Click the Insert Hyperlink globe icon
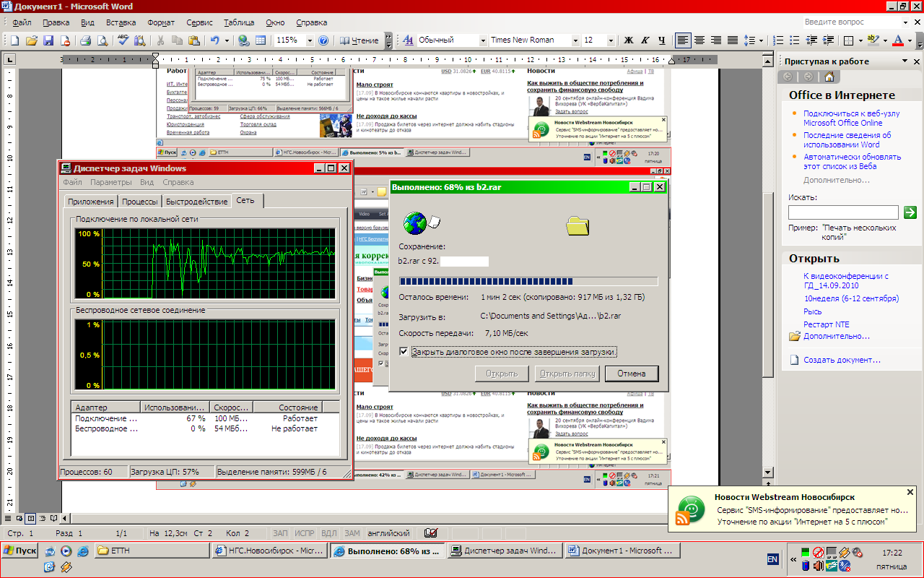Viewport: 924px width, 578px height. click(243, 40)
